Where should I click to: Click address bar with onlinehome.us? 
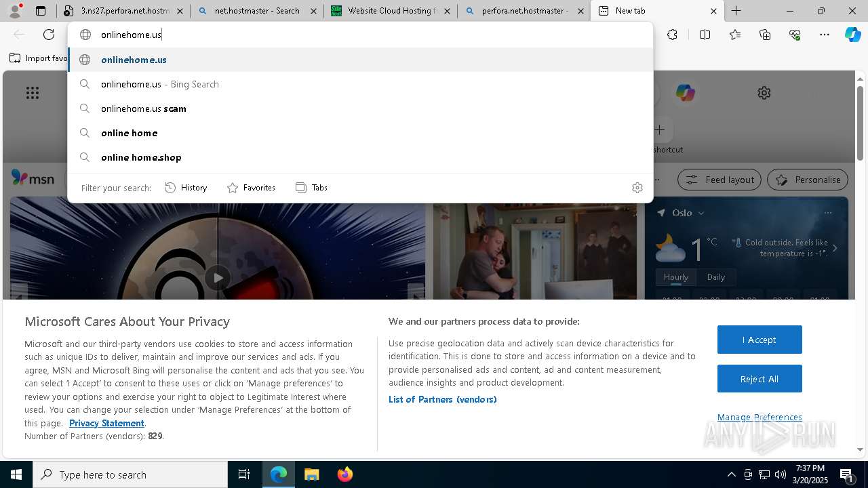point(361,35)
